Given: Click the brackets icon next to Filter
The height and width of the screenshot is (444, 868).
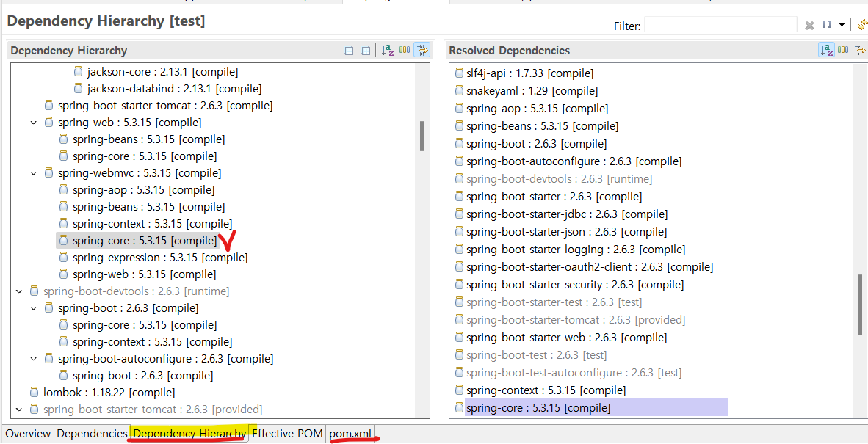Looking at the screenshot, I should pos(827,24).
